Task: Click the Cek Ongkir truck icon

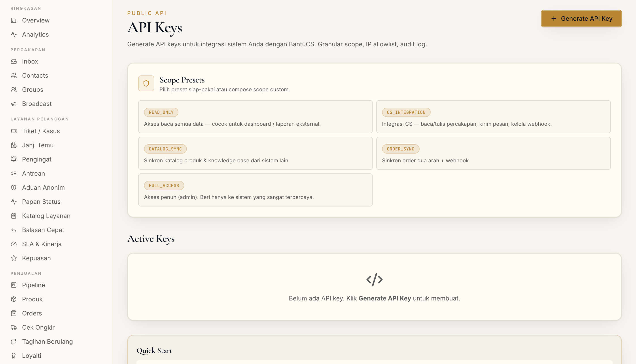Action: (x=14, y=328)
